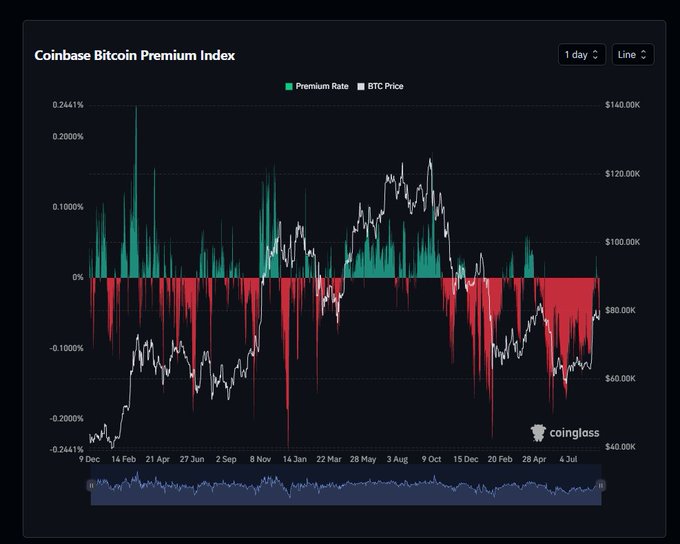Viewport: 680px width, 544px height.
Task: Click the 0.2441% top axis label
Action: click(x=68, y=105)
